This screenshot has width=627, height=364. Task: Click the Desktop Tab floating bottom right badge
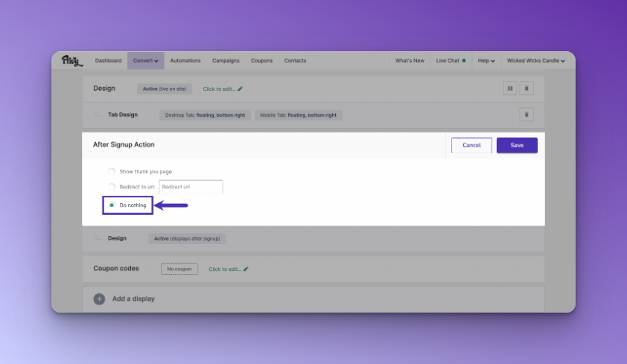pyautogui.click(x=205, y=115)
